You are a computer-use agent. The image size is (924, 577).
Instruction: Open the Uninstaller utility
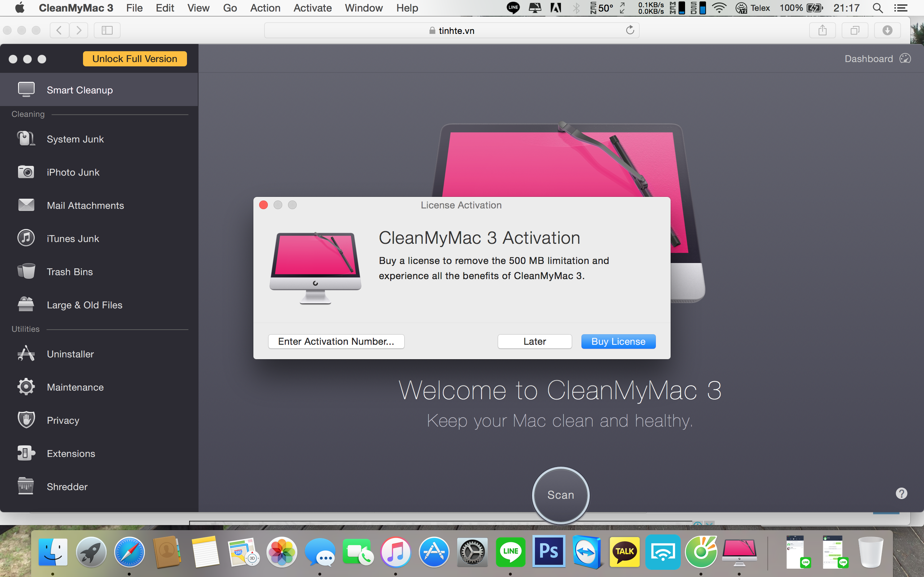70,354
